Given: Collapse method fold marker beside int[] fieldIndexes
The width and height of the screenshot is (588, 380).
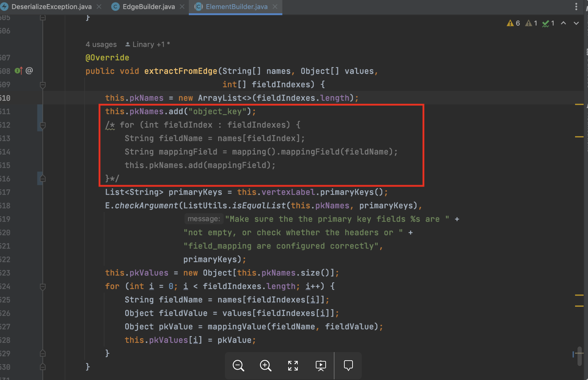Looking at the screenshot, I should click(x=43, y=85).
